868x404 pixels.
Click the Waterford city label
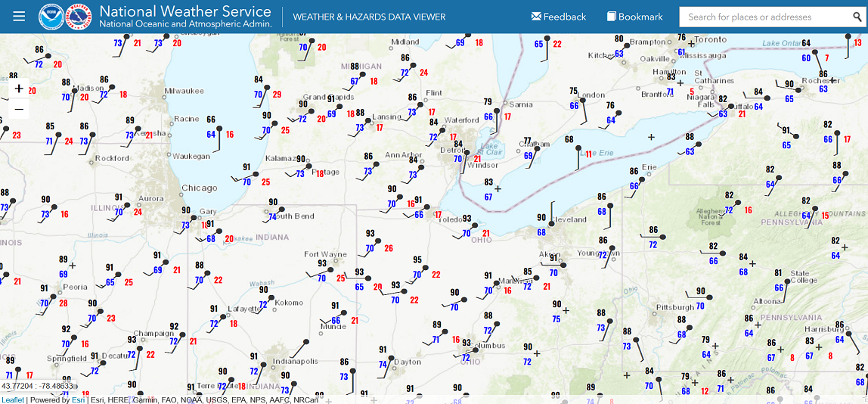pos(461,120)
